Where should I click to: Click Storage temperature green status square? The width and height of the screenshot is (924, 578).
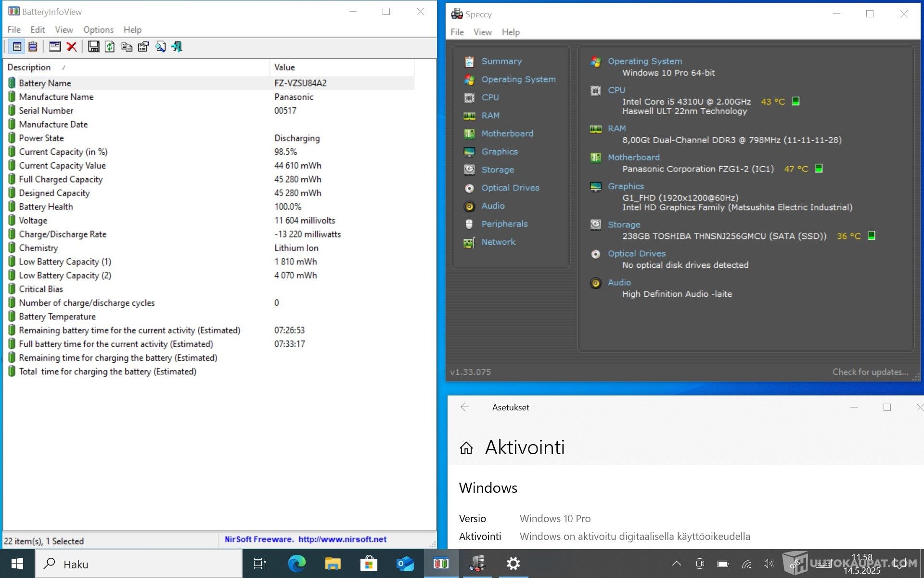coord(871,236)
